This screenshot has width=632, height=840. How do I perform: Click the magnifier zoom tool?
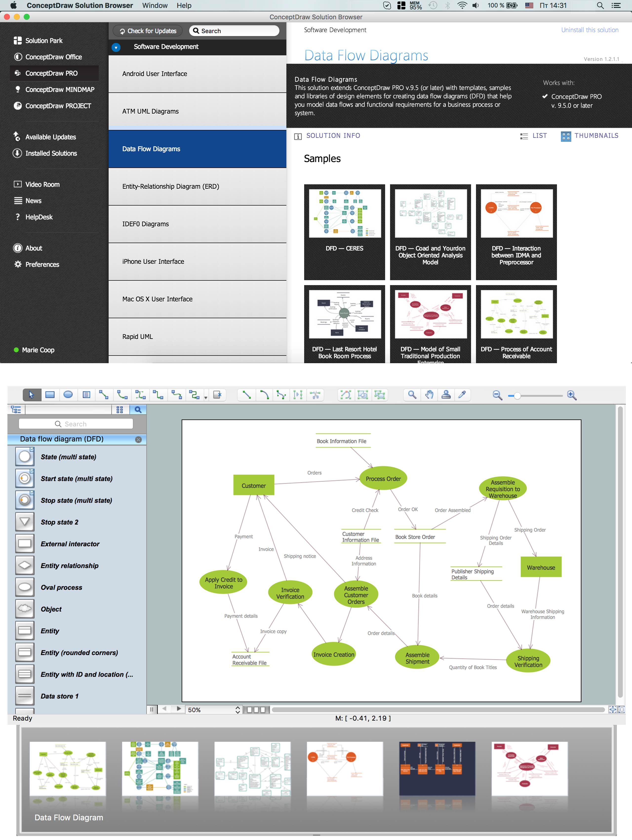(412, 395)
